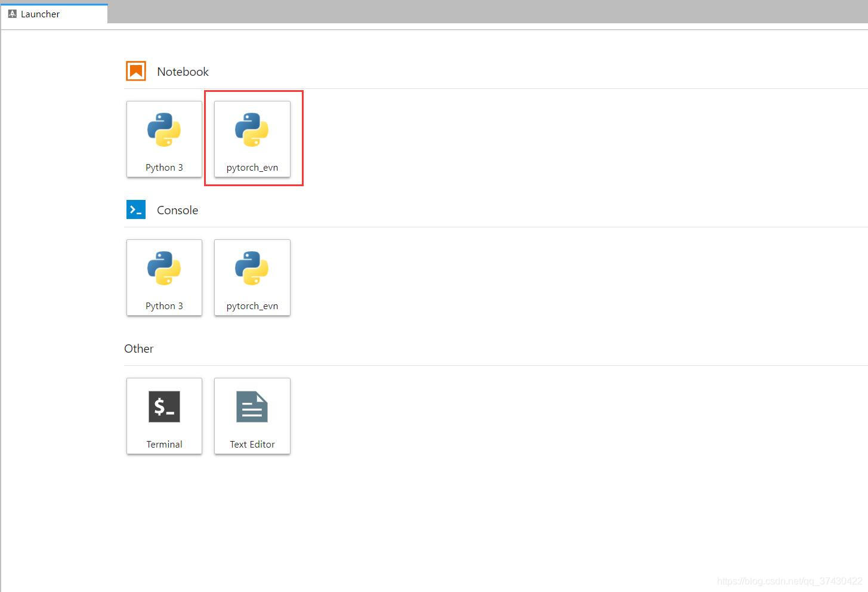868x592 pixels.
Task: Create a new Text Editor file
Action: 252,416
